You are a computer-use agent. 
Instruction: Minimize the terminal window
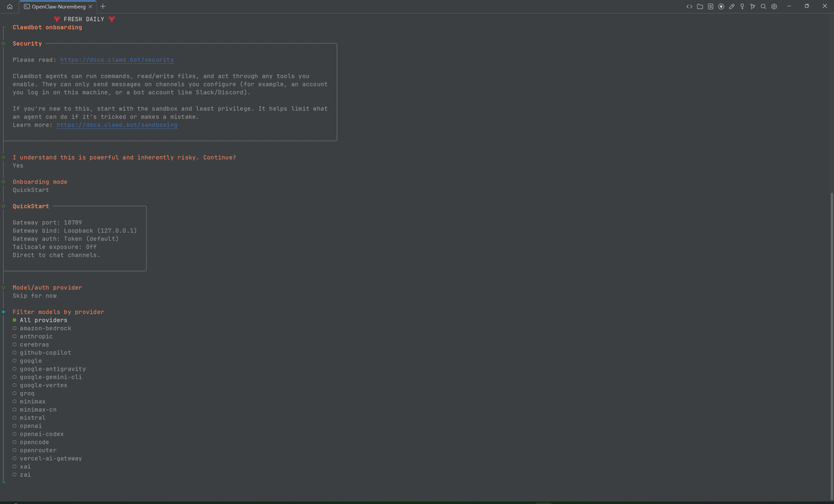(x=789, y=6)
